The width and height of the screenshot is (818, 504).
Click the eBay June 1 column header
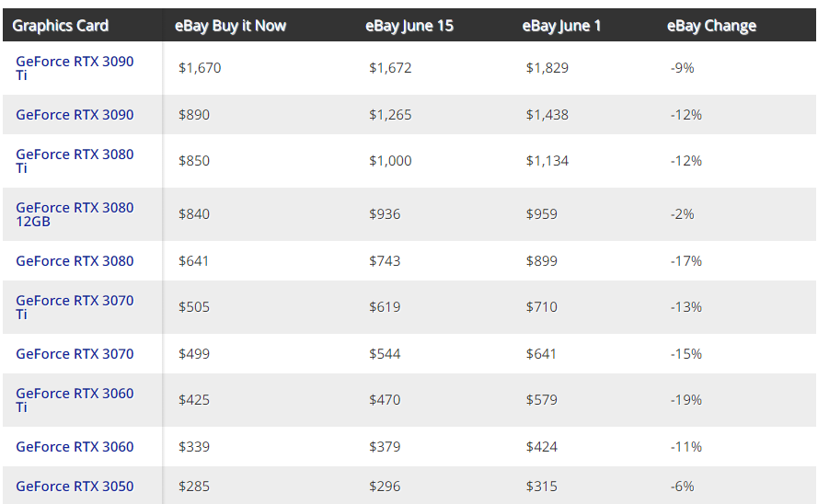click(561, 26)
